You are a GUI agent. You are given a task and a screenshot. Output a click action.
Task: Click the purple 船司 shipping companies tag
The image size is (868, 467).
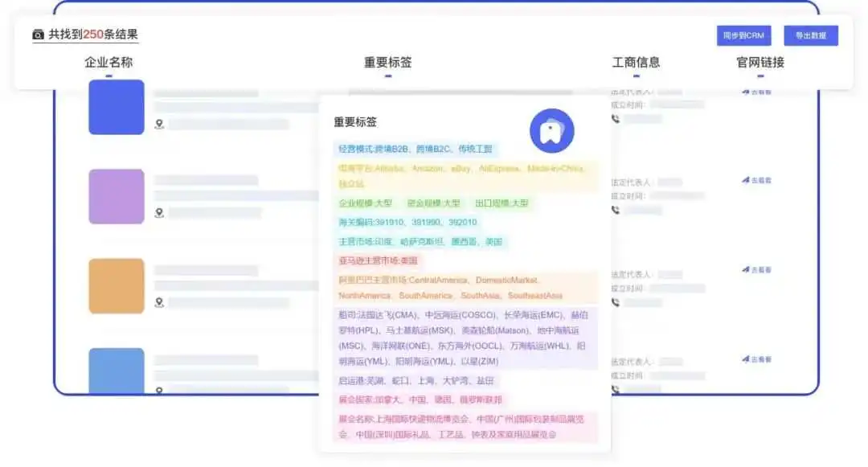pyautogui.click(x=465, y=338)
